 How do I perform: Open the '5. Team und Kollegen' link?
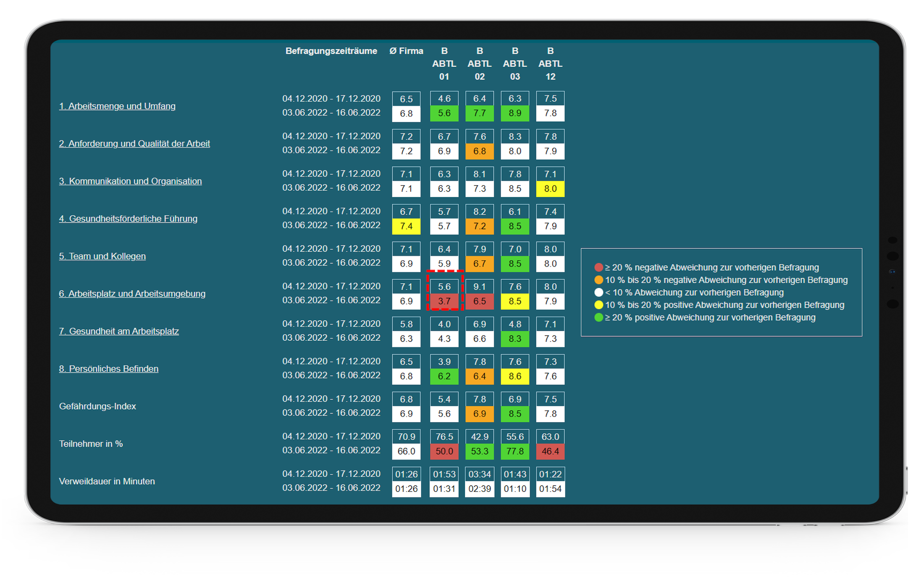(102, 256)
